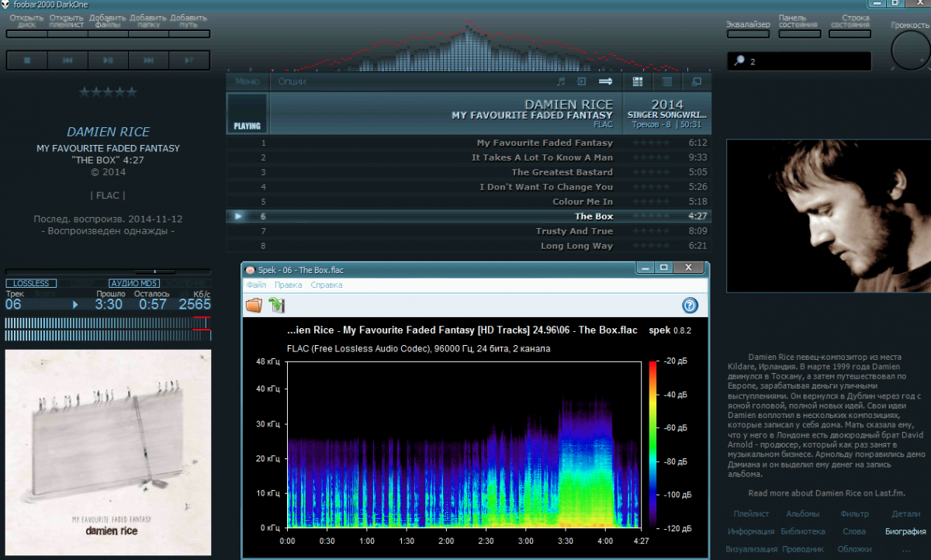Go to the previous track

point(68,60)
